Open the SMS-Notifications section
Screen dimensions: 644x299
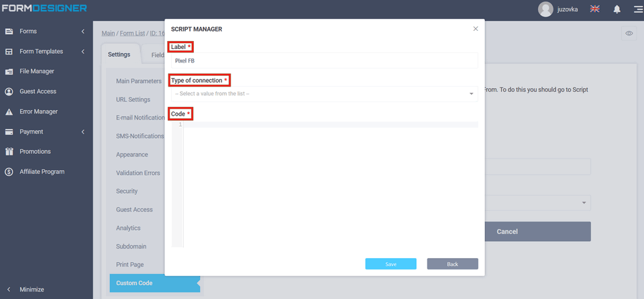point(140,136)
